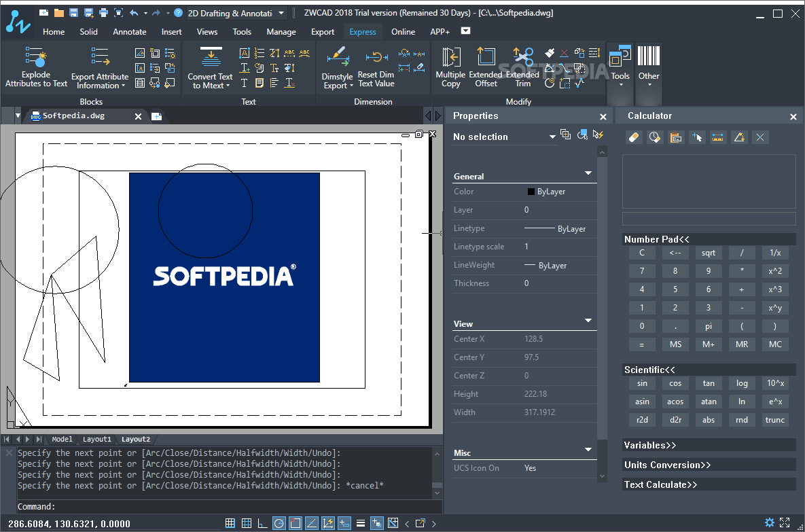Screen dimensions: 805x532
Task: Click the sin scientific button
Action: (x=642, y=383)
